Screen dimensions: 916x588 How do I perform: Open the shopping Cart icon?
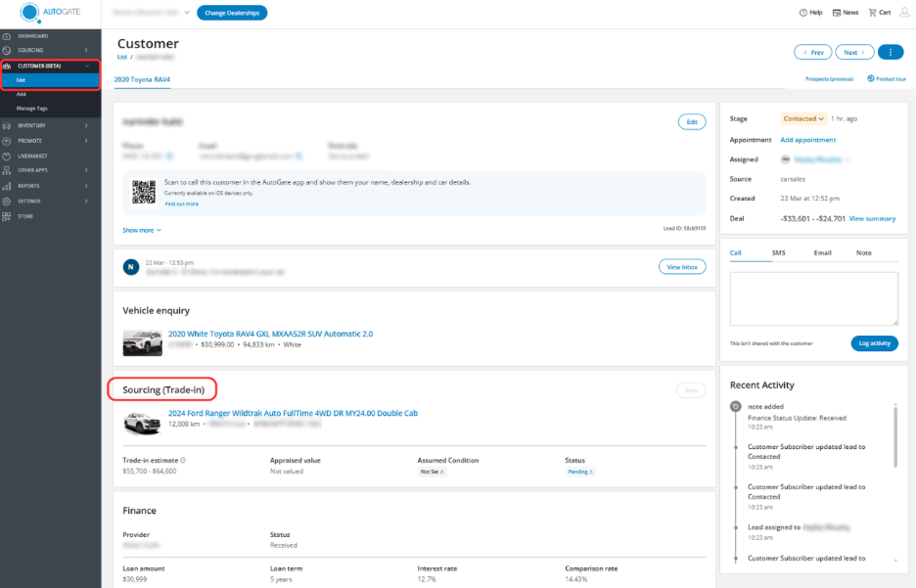872,13
